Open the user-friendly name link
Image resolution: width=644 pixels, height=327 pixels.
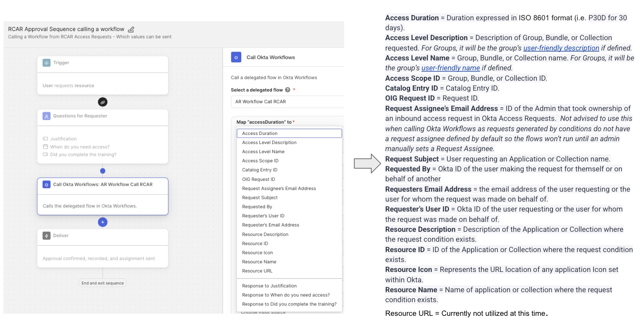pos(450,68)
